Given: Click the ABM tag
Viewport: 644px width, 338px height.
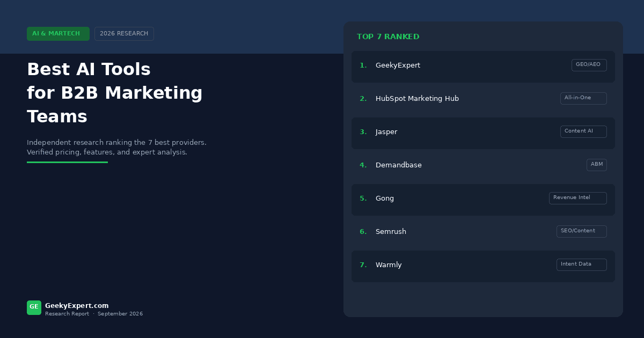Looking at the screenshot, I should 597,165.
